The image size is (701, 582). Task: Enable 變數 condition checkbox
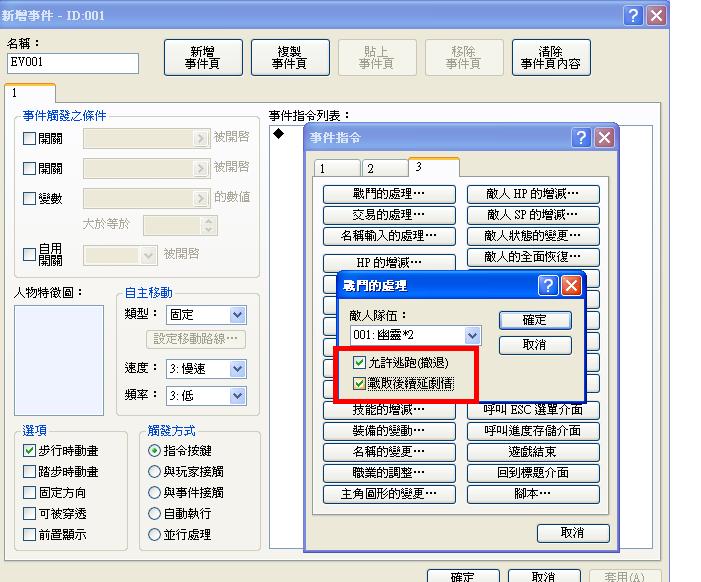[x=29, y=198]
